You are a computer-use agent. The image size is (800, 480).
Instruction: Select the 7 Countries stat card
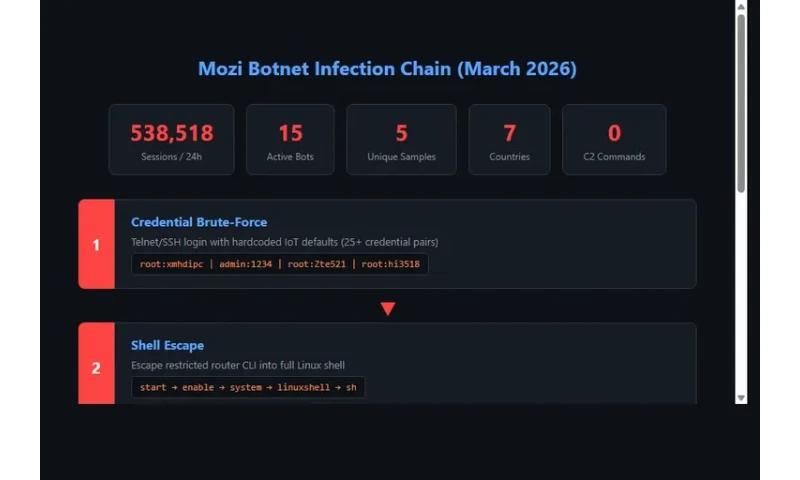[x=509, y=140]
